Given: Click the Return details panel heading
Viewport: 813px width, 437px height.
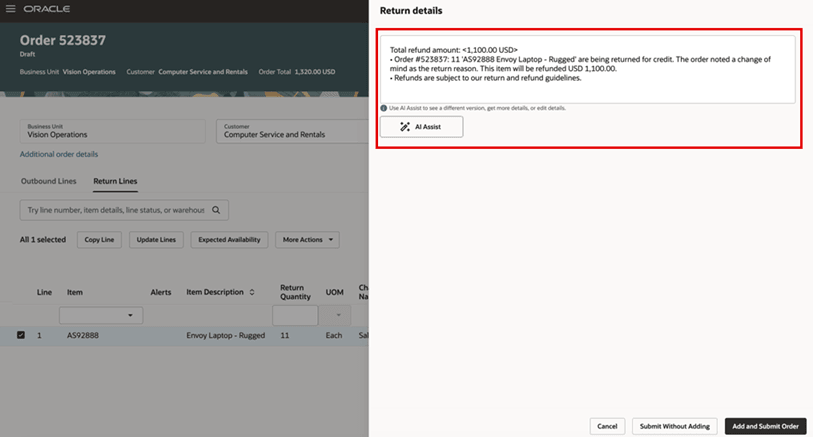Looking at the screenshot, I should pos(411,10).
